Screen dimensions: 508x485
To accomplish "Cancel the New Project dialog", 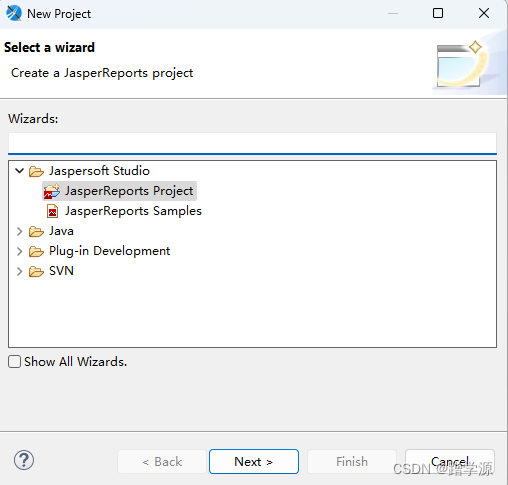I will point(450,461).
